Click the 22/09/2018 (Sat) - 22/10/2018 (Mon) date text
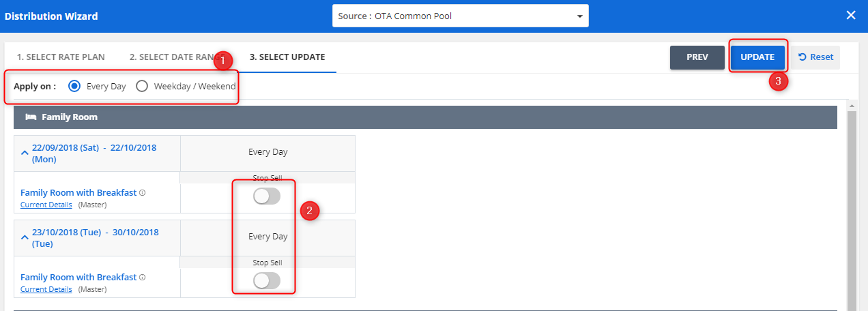Viewport: 868px width, 311px height. [94, 154]
